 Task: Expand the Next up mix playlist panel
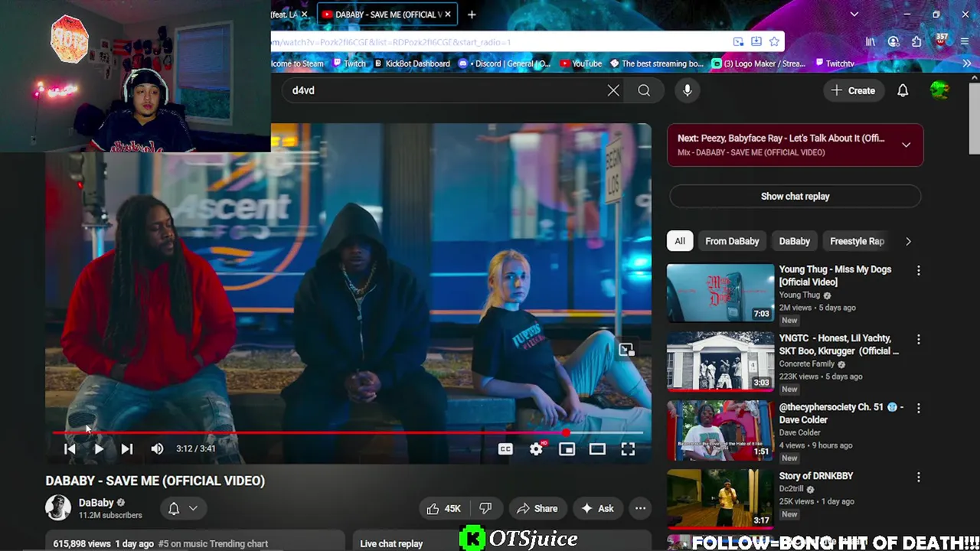coord(906,145)
